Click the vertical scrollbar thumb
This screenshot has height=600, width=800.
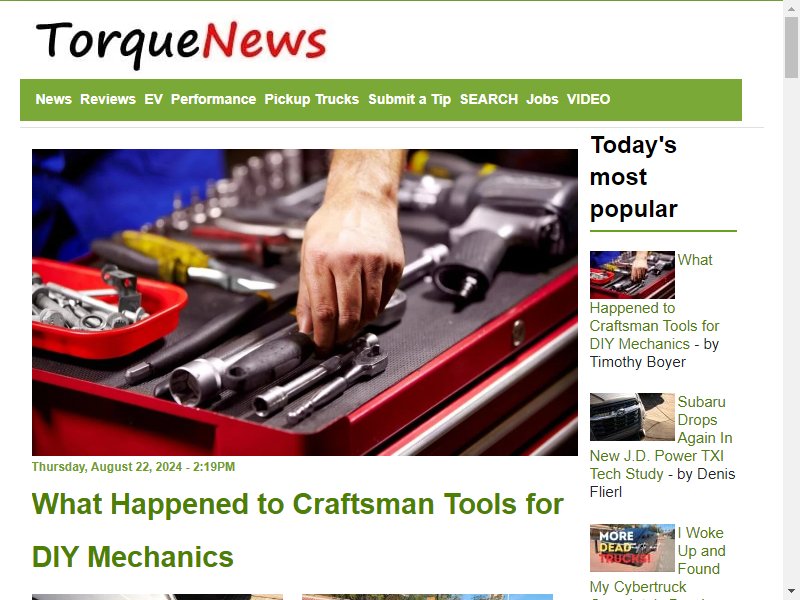(791, 47)
